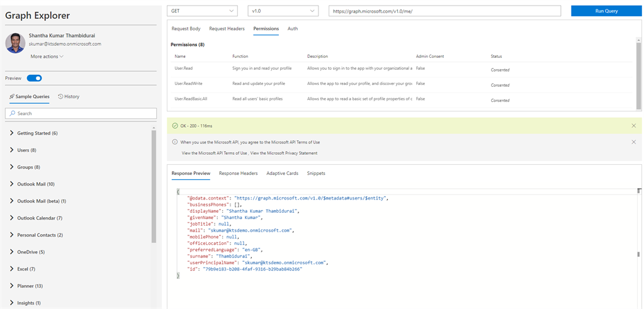Open the Request Headers tab
Image resolution: width=644 pixels, height=309 pixels.
coord(227,29)
